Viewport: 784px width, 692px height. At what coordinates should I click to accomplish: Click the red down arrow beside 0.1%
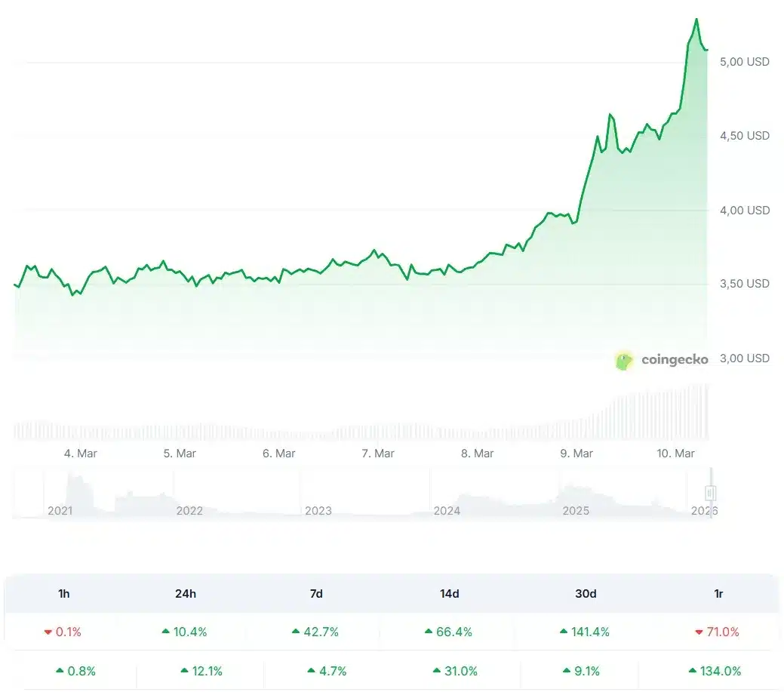click(48, 632)
